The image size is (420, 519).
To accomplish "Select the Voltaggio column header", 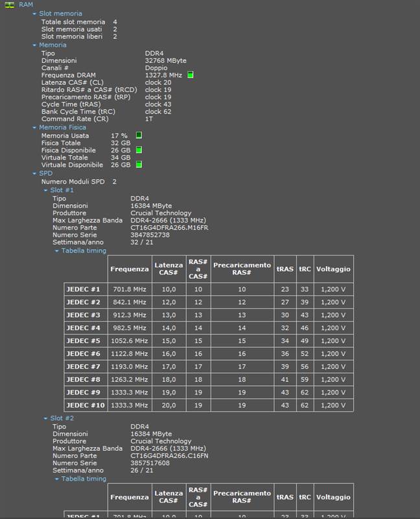I will tap(334, 269).
